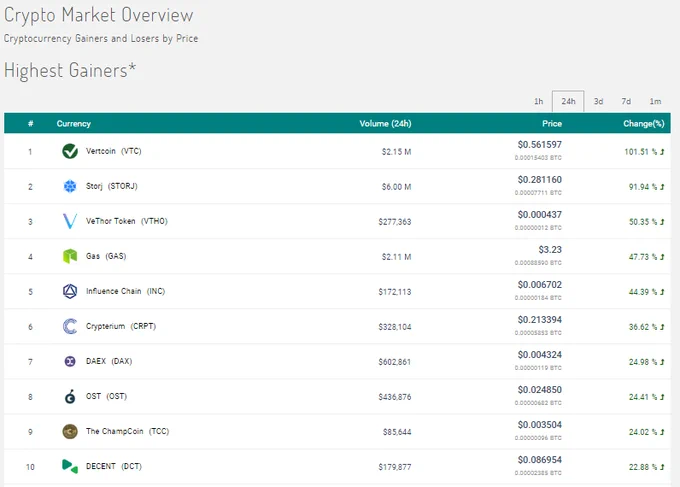Screen dimensions: 680x487
Task: Click The ChampCoin gold coin logo
Action: pos(70,431)
